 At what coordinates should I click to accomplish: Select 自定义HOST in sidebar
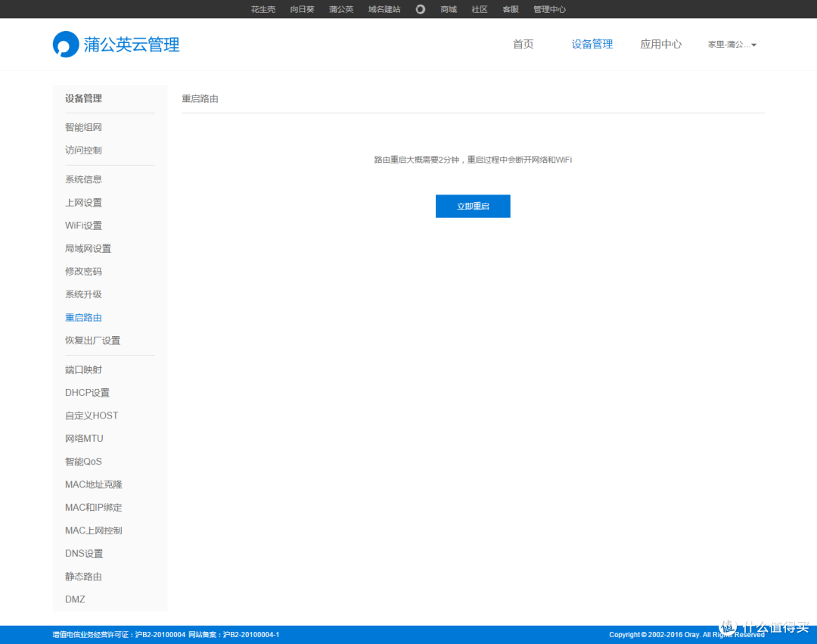point(92,415)
